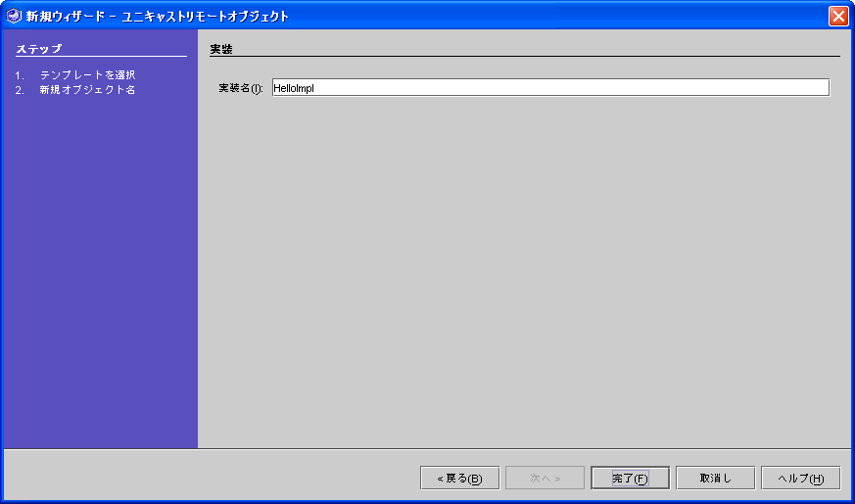Viewport: 855px width, 504px height.
Task: Place cursor in the HelloImpl text
Action: [x=294, y=88]
